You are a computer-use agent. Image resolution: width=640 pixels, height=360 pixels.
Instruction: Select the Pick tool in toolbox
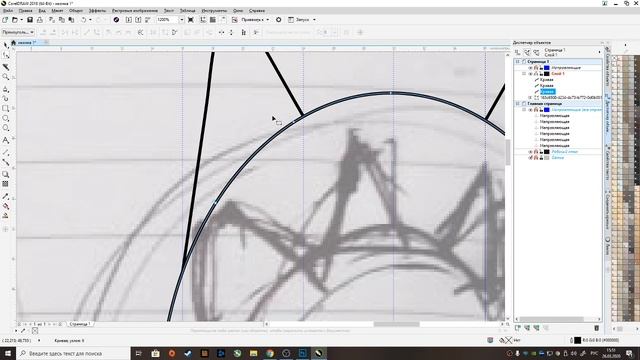point(5,45)
